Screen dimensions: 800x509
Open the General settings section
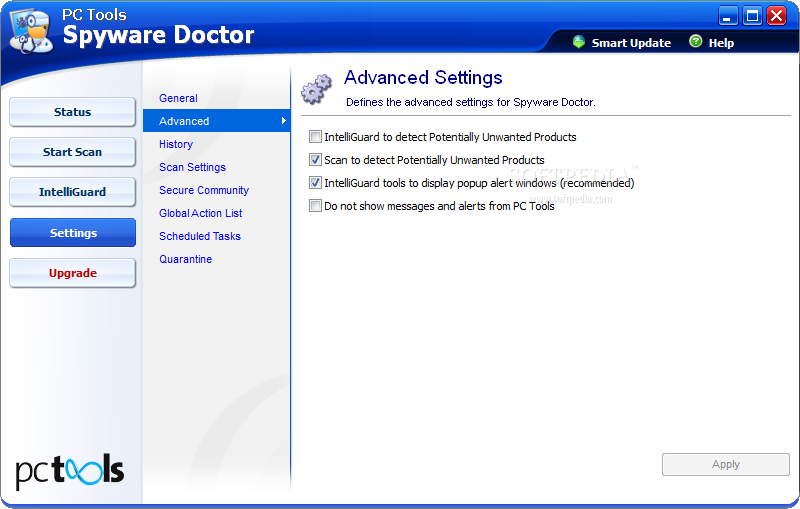click(x=178, y=98)
